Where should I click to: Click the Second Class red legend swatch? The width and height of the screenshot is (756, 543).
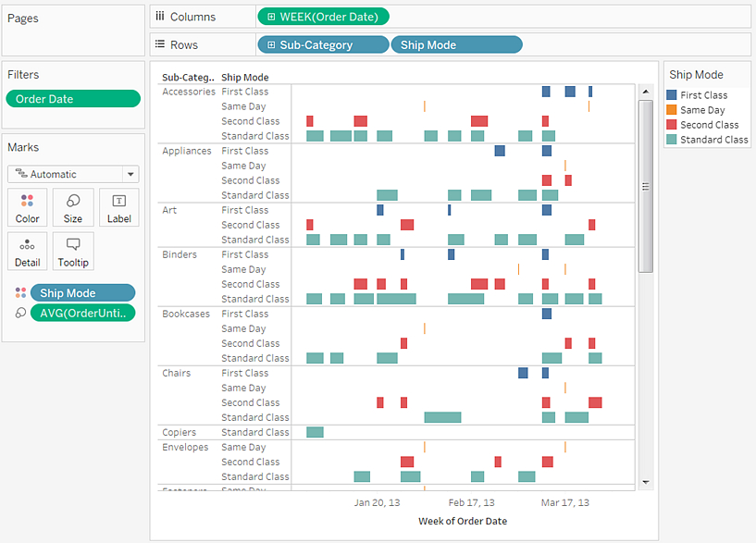click(671, 125)
